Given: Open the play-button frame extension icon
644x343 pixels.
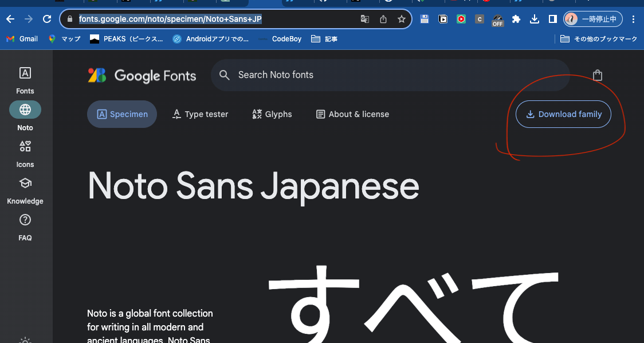Looking at the screenshot, I should point(443,19).
